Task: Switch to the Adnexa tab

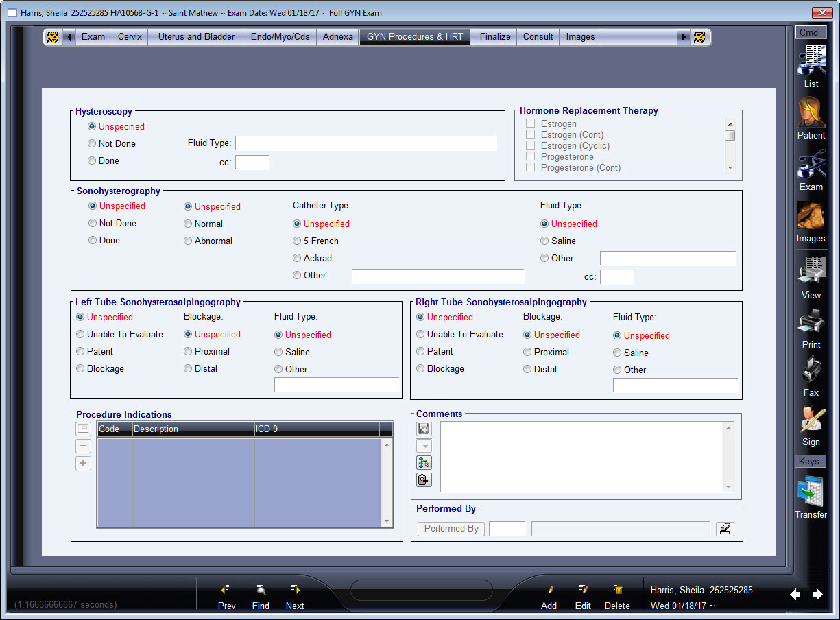Action: pyautogui.click(x=337, y=37)
